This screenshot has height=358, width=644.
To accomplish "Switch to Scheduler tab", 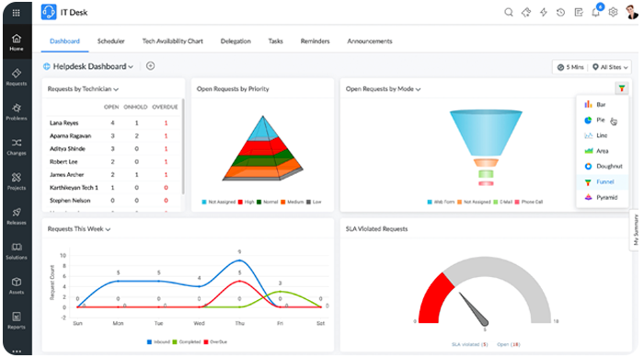I will pos(111,41).
